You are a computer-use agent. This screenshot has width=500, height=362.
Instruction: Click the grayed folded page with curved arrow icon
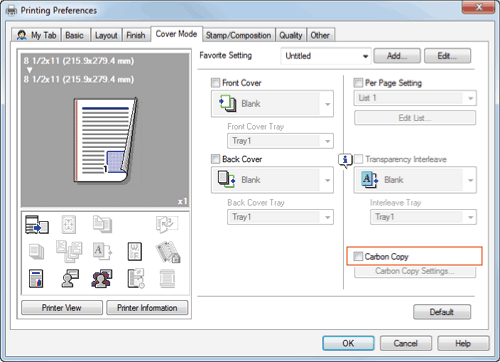point(167,224)
